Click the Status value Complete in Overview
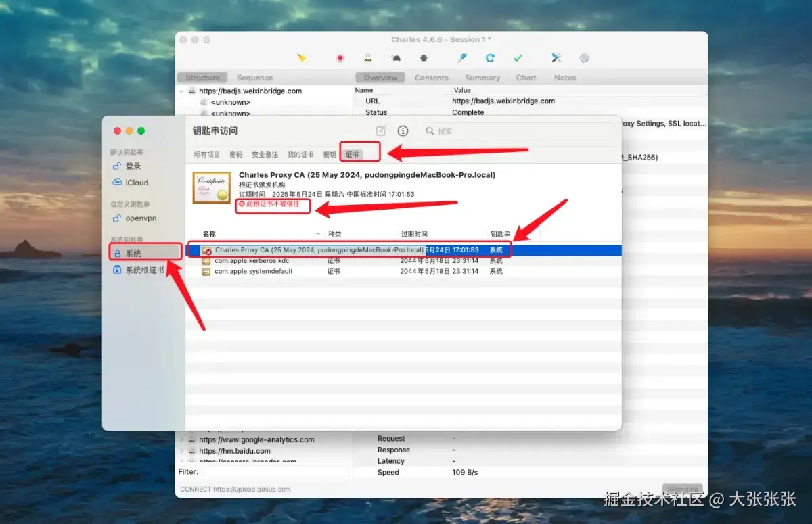Viewport: 812px width, 524px height. (468, 112)
